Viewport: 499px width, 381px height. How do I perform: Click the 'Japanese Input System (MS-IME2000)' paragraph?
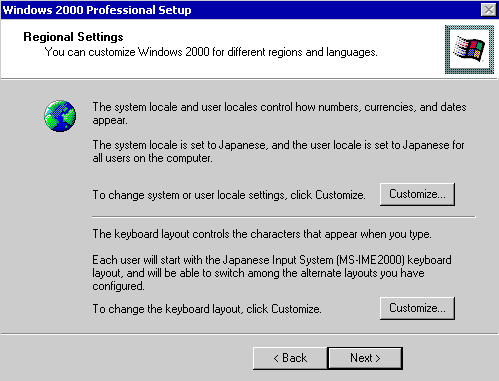point(272,273)
